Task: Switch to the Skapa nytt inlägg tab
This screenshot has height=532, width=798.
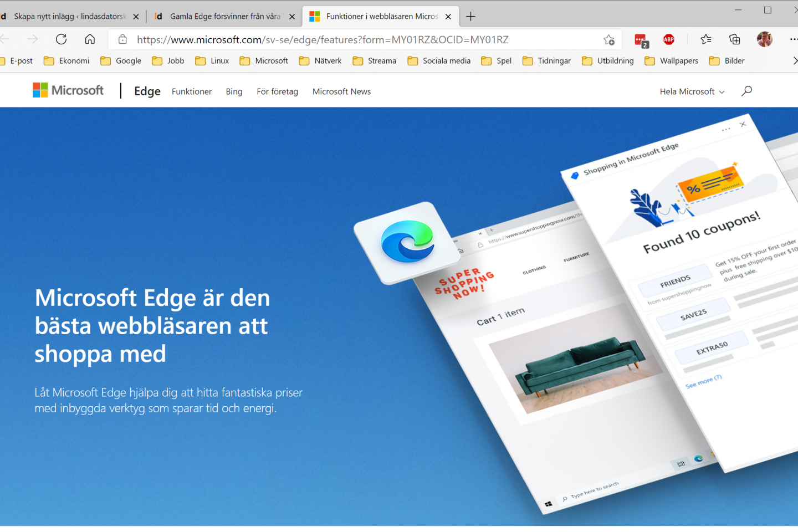Action: [69, 17]
